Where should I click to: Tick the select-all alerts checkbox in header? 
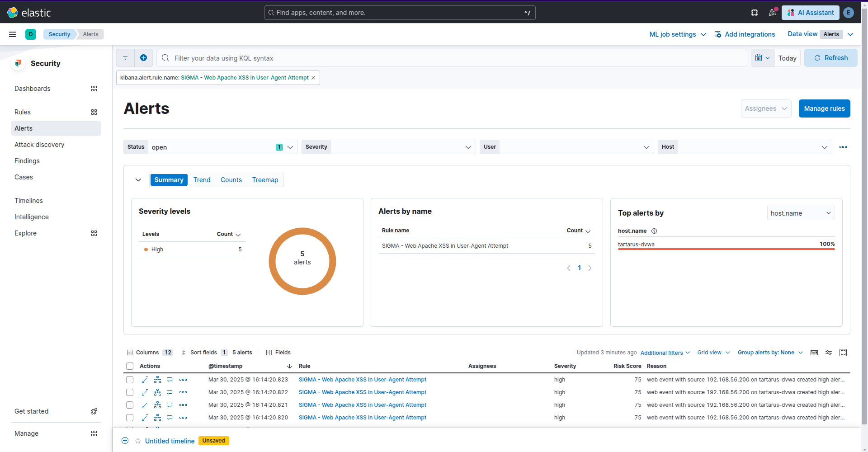130,366
